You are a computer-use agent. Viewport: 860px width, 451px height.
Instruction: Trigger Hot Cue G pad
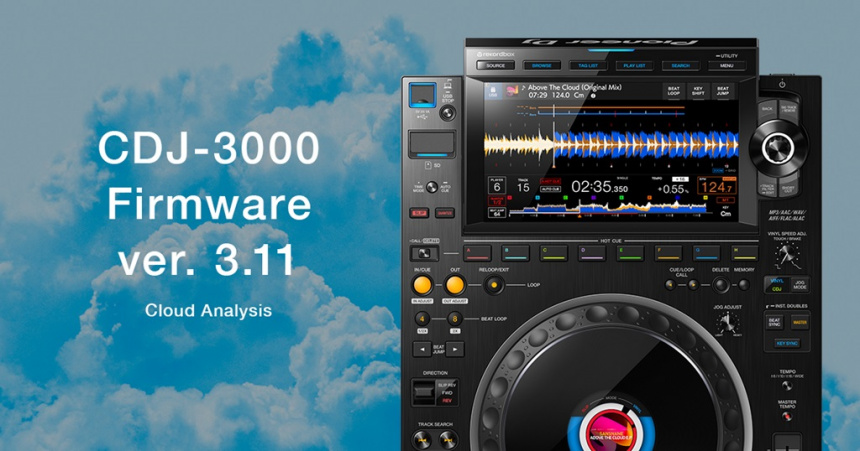click(x=706, y=253)
